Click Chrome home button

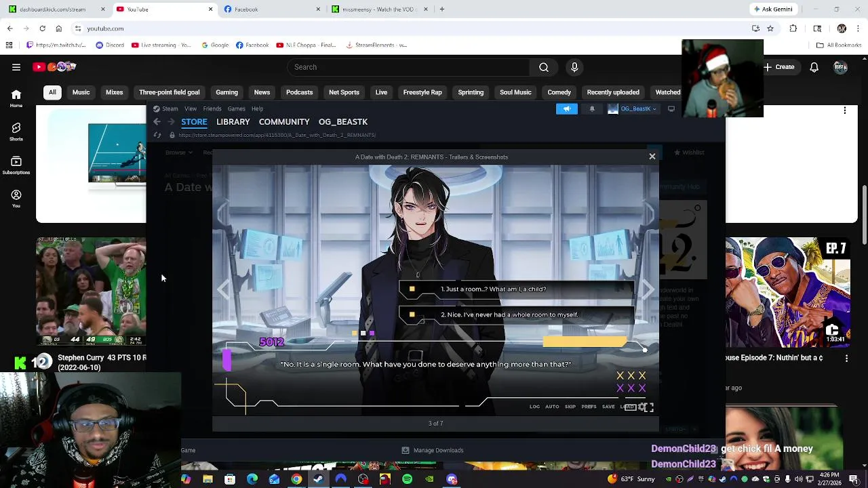(x=58, y=28)
